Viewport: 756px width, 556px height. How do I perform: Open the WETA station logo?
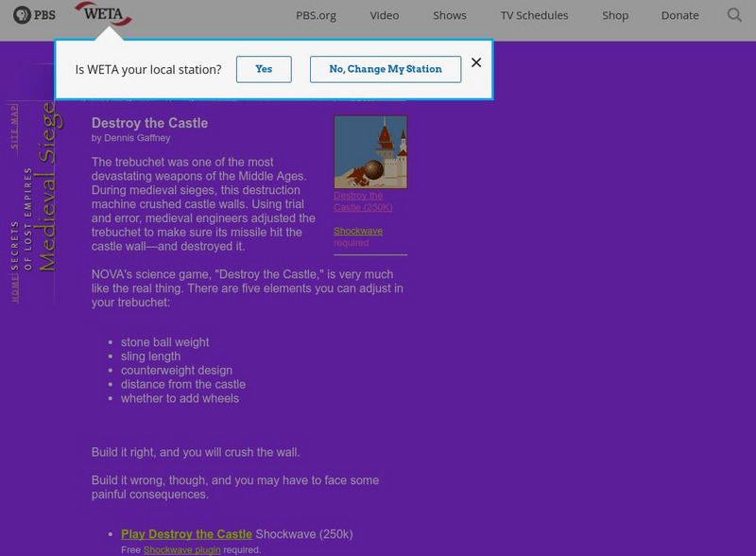click(103, 13)
